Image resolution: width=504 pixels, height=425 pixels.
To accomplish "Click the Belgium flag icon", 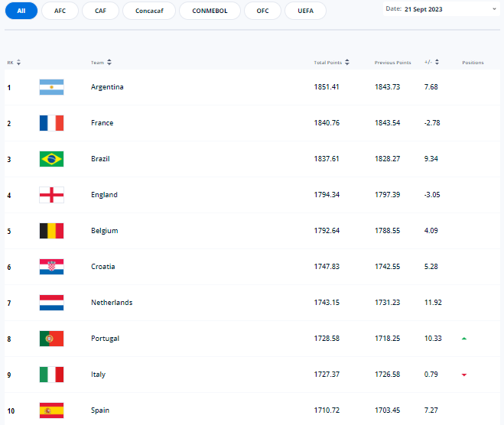I will (x=51, y=231).
